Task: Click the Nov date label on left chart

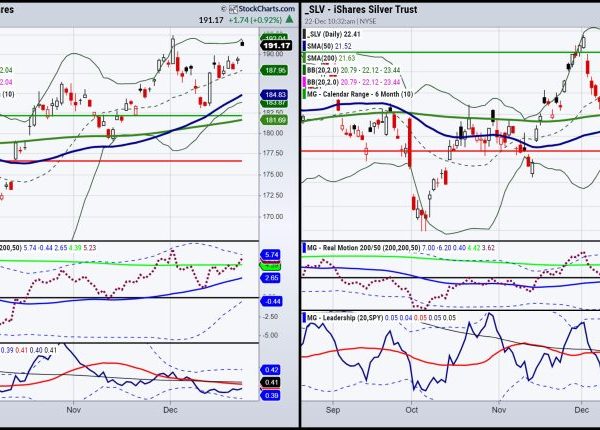Action: pyautogui.click(x=73, y=410)
